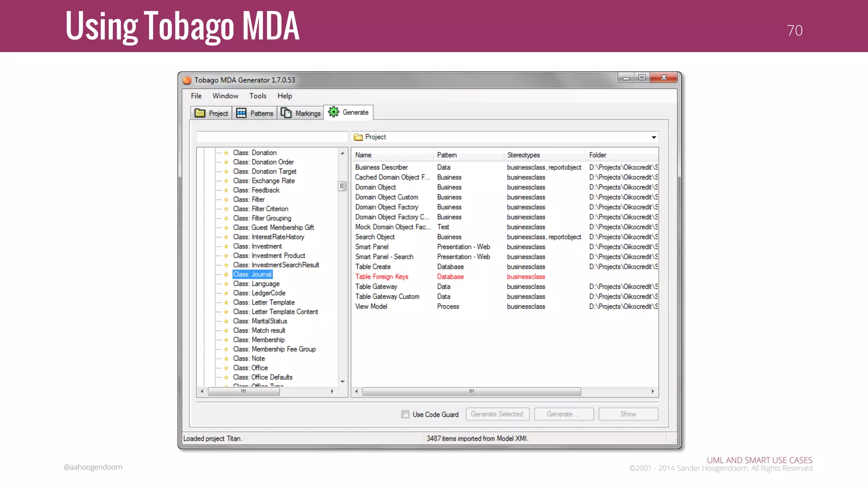Select the Cached Domain Object F... row

[504, 177]
